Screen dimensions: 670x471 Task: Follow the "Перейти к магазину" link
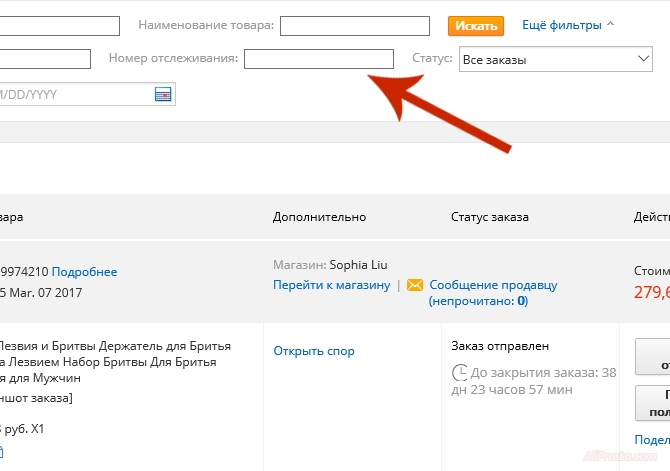pyautogui.click(x=331, y=285)
